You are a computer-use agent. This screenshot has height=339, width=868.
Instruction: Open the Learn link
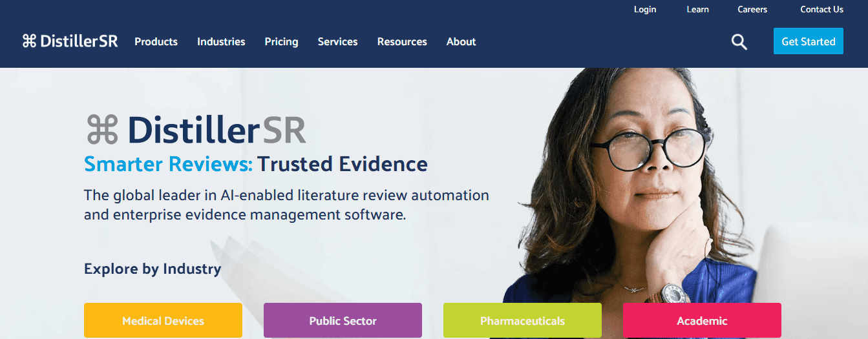(697, 9)
